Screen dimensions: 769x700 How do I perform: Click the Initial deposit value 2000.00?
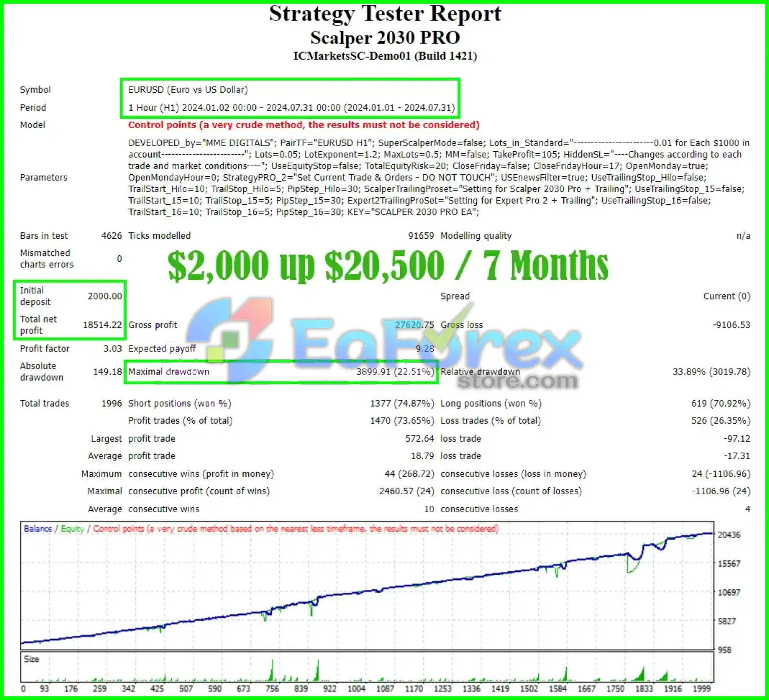coord(105,296)
